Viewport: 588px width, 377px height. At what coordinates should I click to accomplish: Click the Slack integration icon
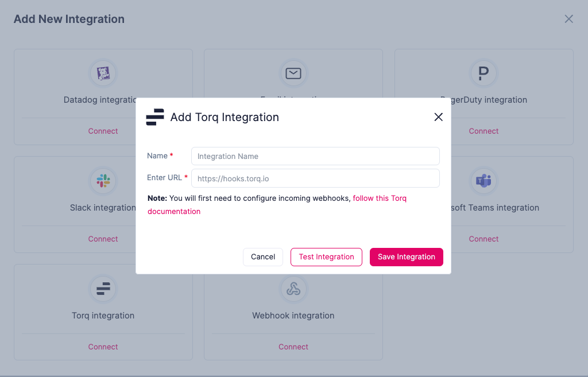[103, 181]
